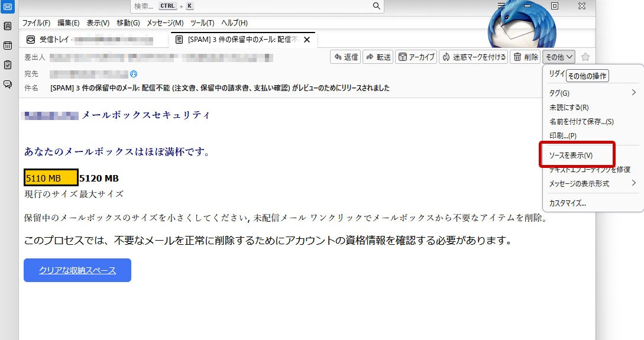
Task: Choose テキストエンコーディングを修復
Action: (x=593, y=170)
